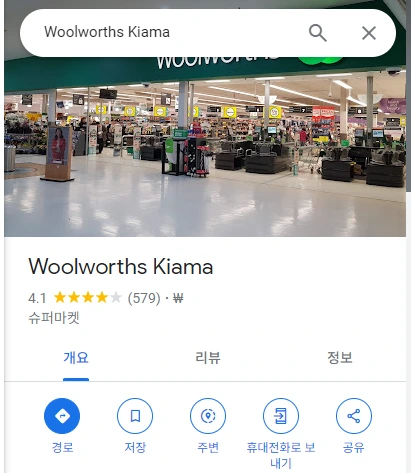Click the 공유 text label
411x473 pixels.
pos(354,447)
